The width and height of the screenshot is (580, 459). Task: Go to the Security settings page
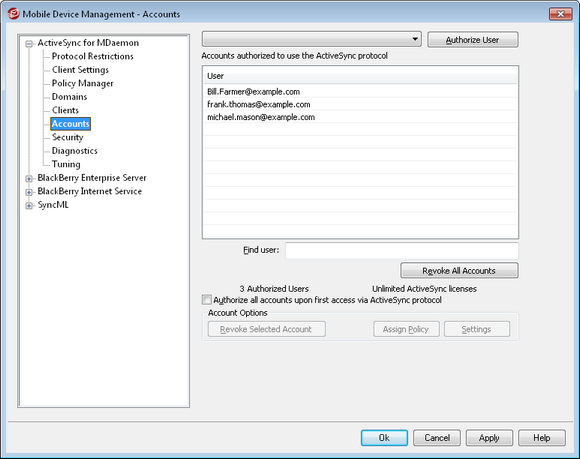(x=67, y=137)
